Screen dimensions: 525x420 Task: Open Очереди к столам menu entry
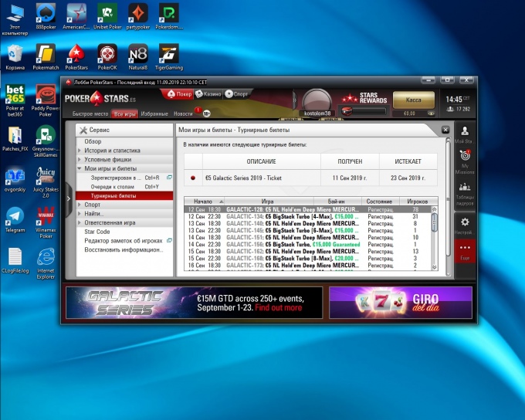point(124,187)
